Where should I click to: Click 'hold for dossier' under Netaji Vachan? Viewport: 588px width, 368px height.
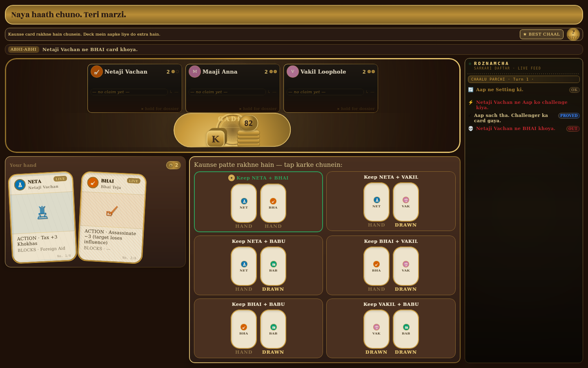[x=160, y=109]
